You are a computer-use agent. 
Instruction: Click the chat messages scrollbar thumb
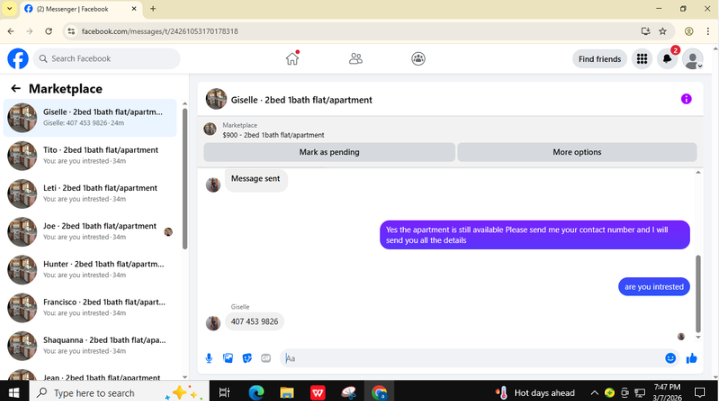698,293
